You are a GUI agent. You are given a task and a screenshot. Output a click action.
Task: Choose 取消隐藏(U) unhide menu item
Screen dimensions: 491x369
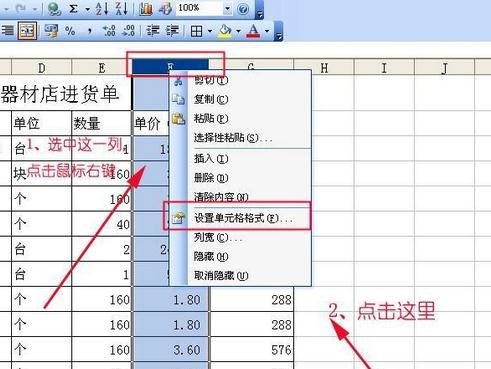coord(241,276)
